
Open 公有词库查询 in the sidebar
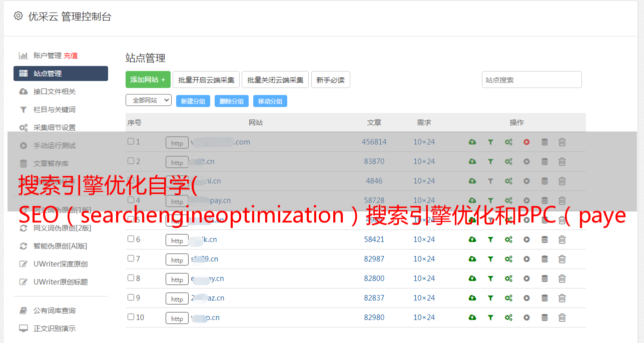[55, 311]
